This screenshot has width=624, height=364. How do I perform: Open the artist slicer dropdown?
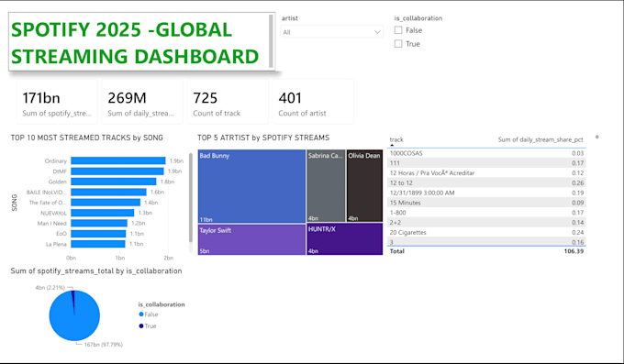coord(331,32)
